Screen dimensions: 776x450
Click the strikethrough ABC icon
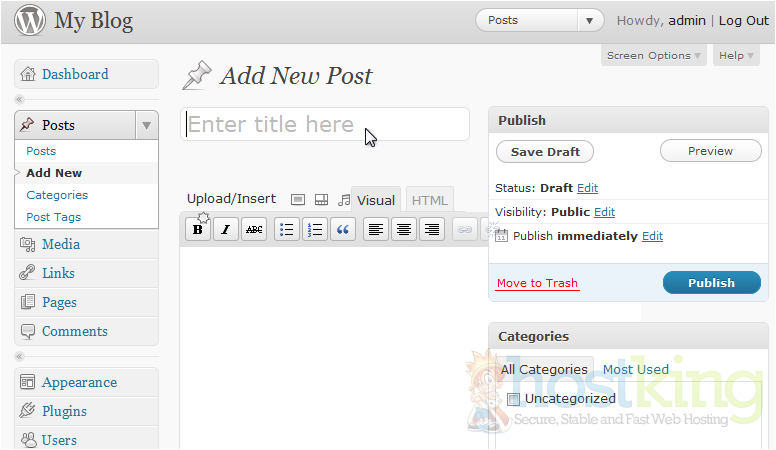click(254, 230)
